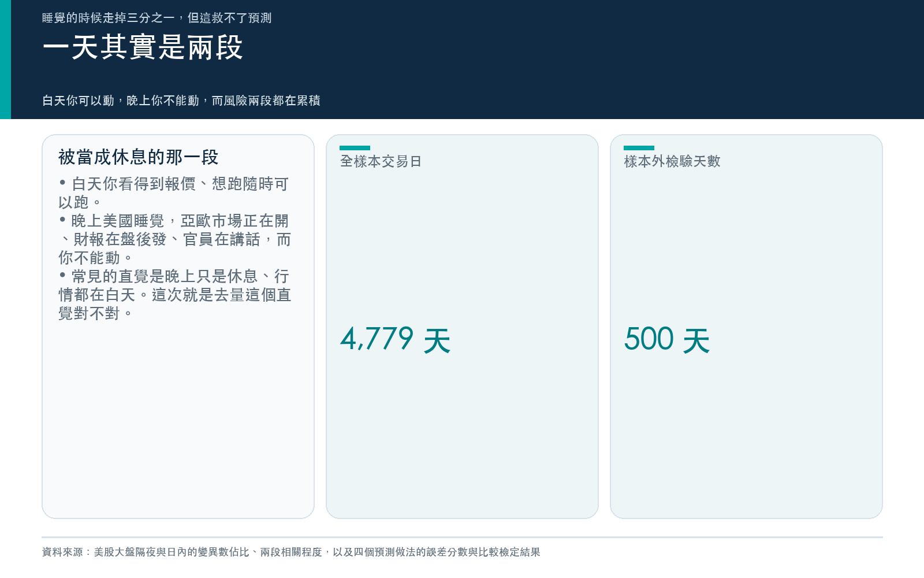Viewport: 924px width, 578px height.
Task: Click the bullet starting 白天你看得到報價
Action: click(174, 193)
